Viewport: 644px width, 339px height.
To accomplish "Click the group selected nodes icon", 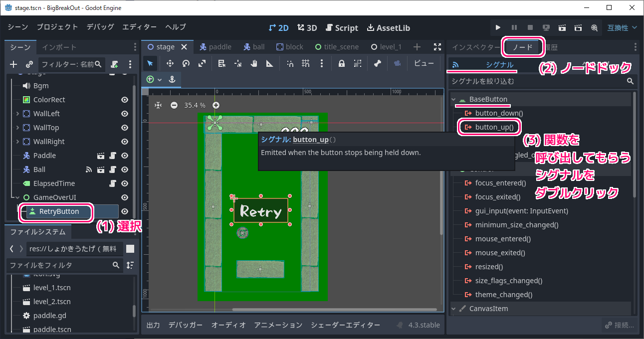I will tap(358, 63).
